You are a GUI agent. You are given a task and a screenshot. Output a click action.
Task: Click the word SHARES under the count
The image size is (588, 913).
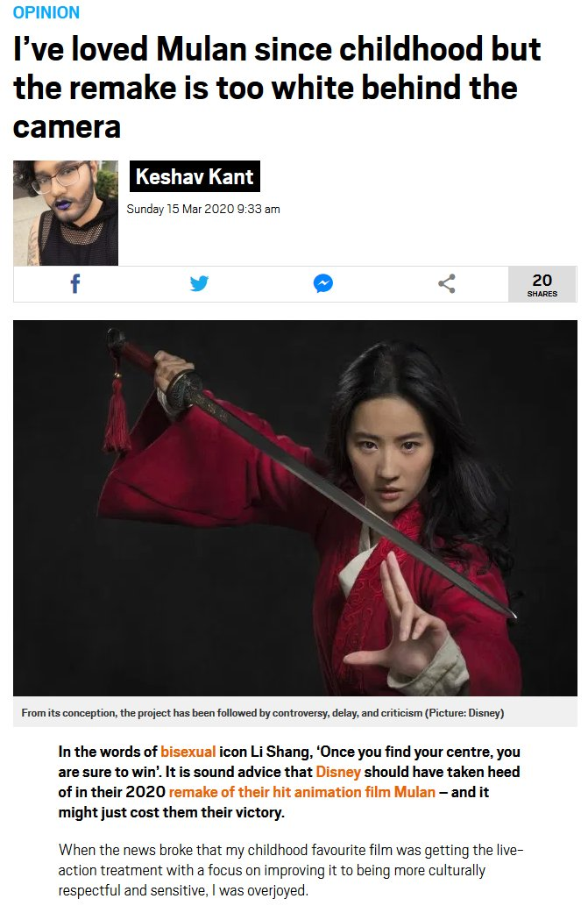click(x=542, y=294)
